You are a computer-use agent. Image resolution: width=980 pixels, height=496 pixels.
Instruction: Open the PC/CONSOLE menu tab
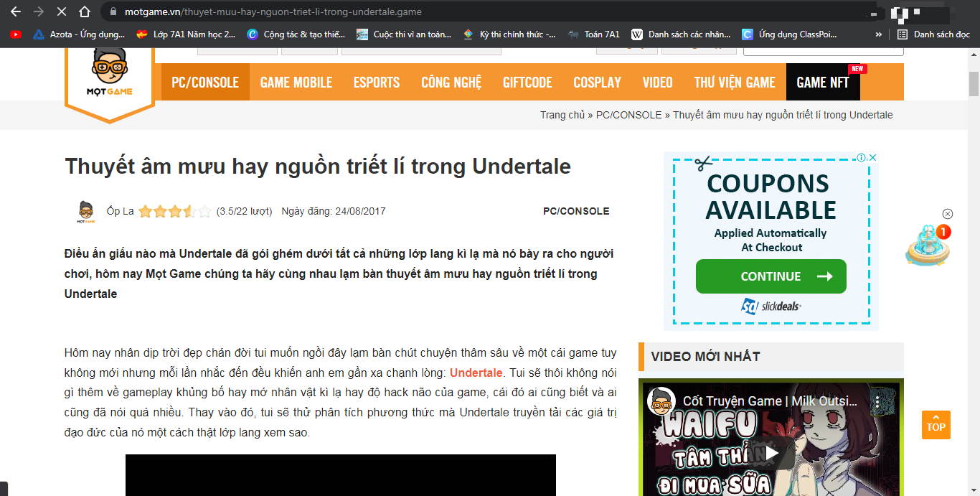click(x=205, y=82)
